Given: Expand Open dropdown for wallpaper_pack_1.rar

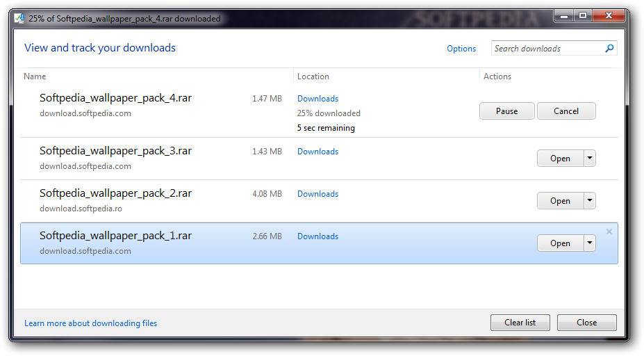Looking at the screenshot, I should point(589,243).
